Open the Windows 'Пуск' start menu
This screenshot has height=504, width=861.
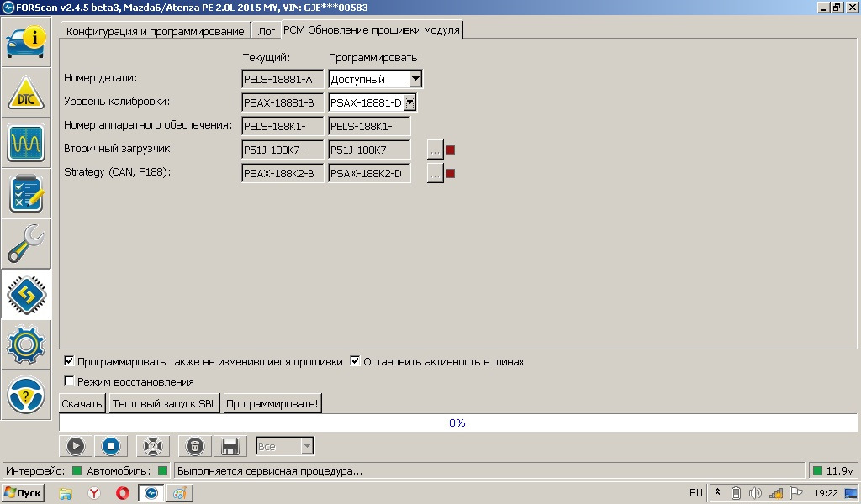[x=23, y=492]
